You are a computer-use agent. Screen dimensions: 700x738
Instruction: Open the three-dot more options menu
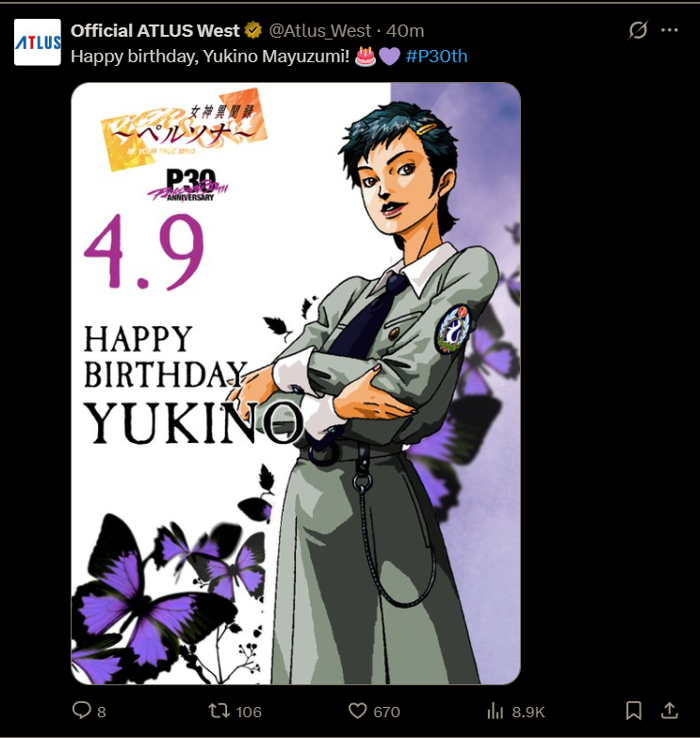point(670,30)
